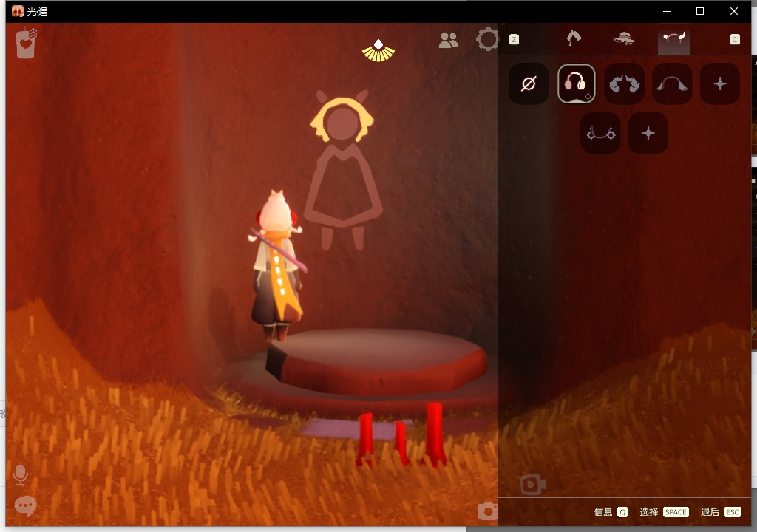
Task: Toggle the microphone voice chat
Action: pos(20,475)
